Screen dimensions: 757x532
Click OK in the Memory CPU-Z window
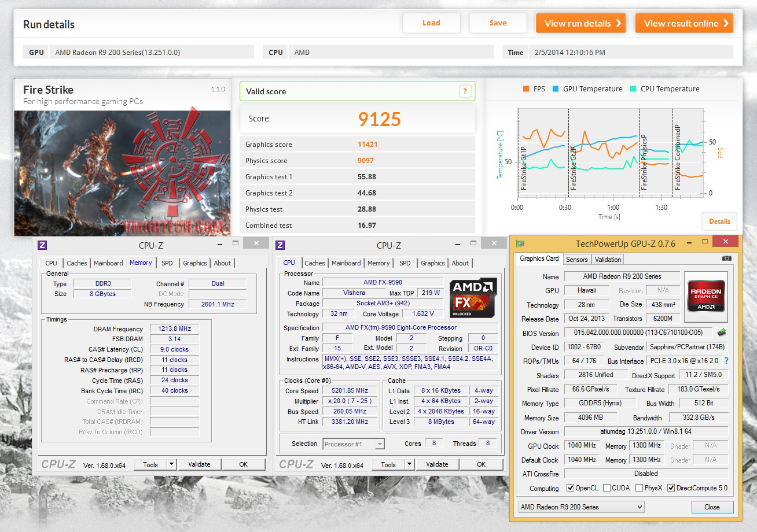(x=244, y=464)
